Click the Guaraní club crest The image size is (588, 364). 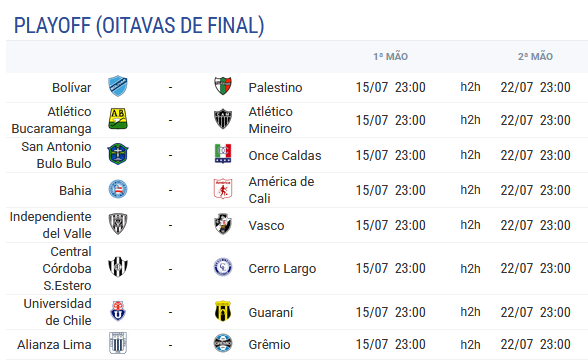coord(223,311)
